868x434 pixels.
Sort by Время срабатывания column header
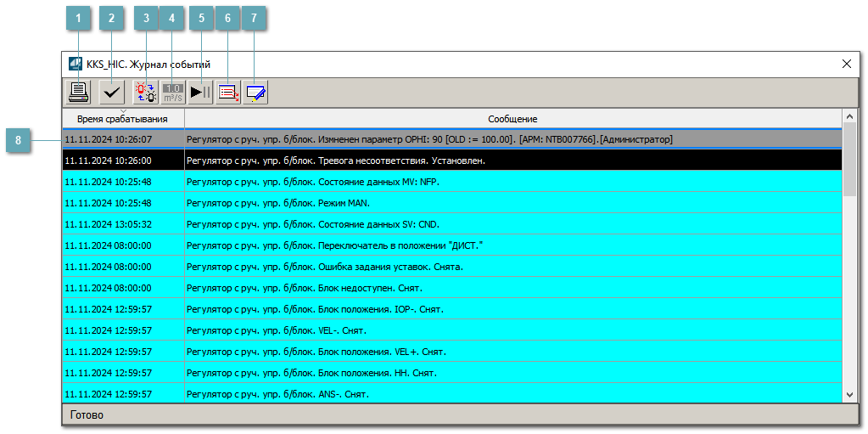click(x=122, y=119)
